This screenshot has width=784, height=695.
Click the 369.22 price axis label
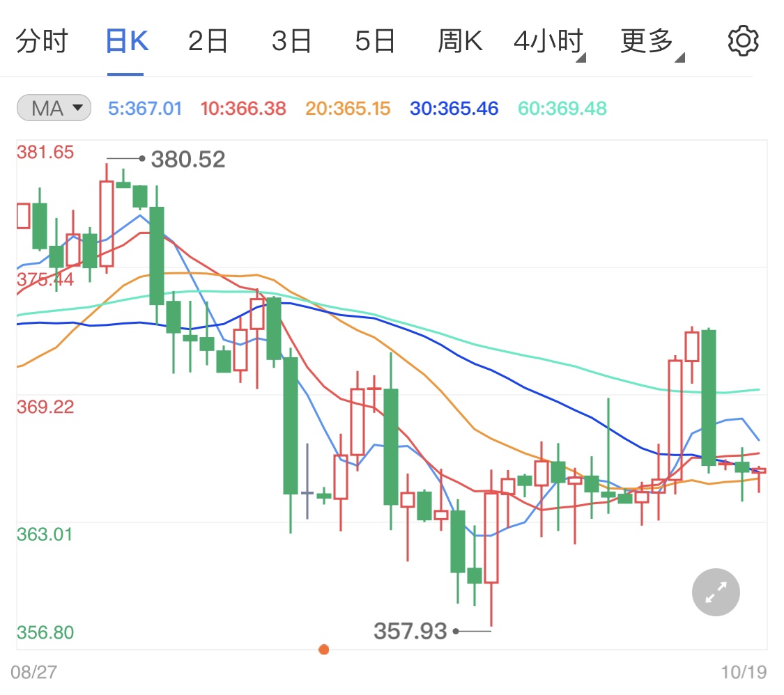pos(45,407)
